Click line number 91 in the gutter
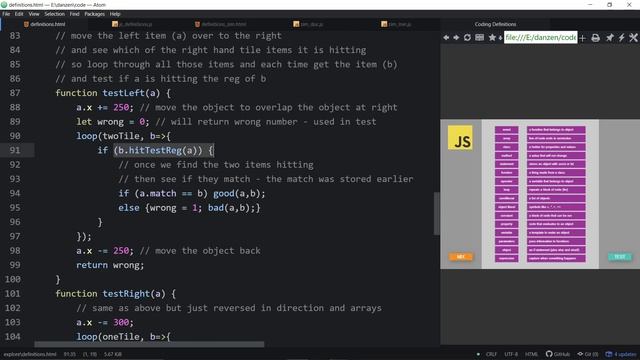This screenshot has width=640, height=360. pos(15,150)
